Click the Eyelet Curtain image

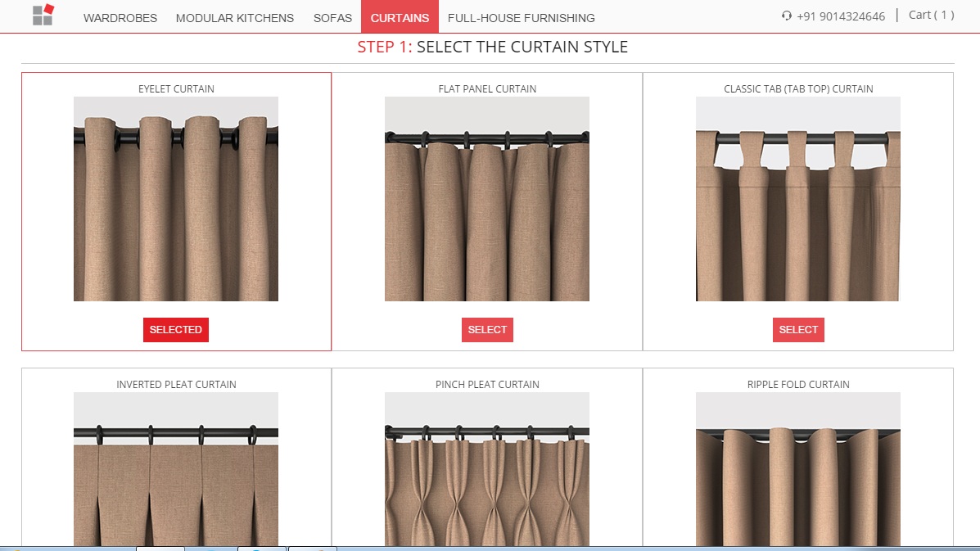click(176, 199)
